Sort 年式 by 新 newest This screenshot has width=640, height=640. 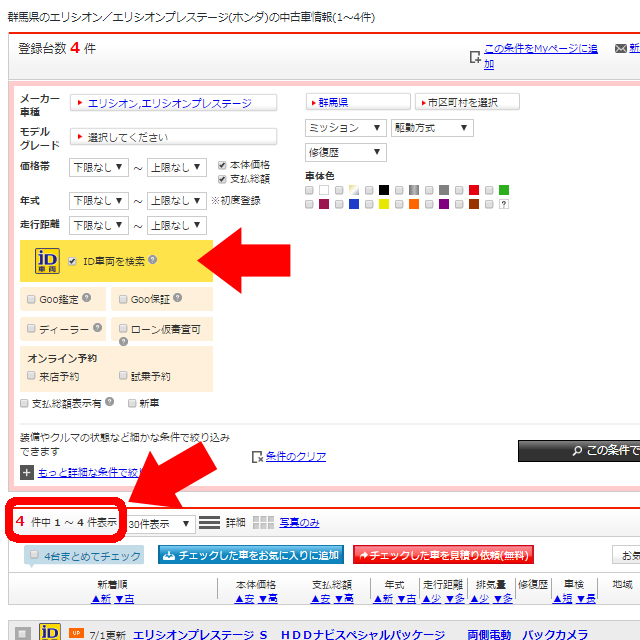384,598
